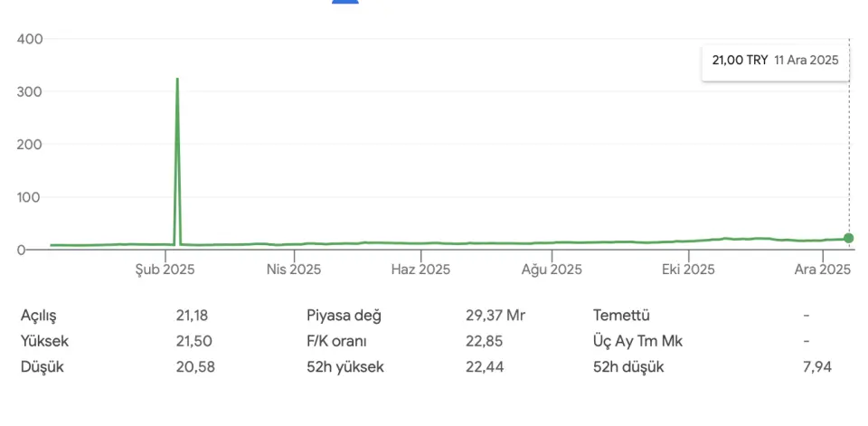
Task: Select the Ağu 2025 axis label
Action: pos(552,270)
